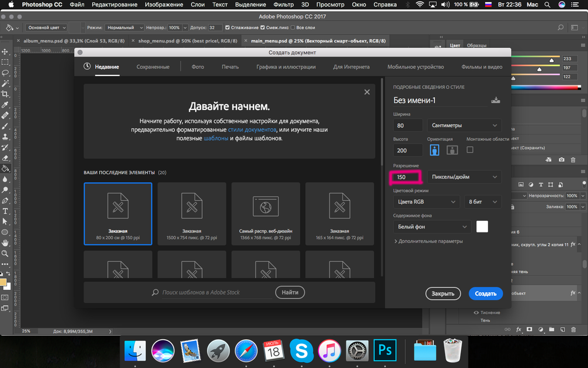Select the Zoom tool

[5, 253]
